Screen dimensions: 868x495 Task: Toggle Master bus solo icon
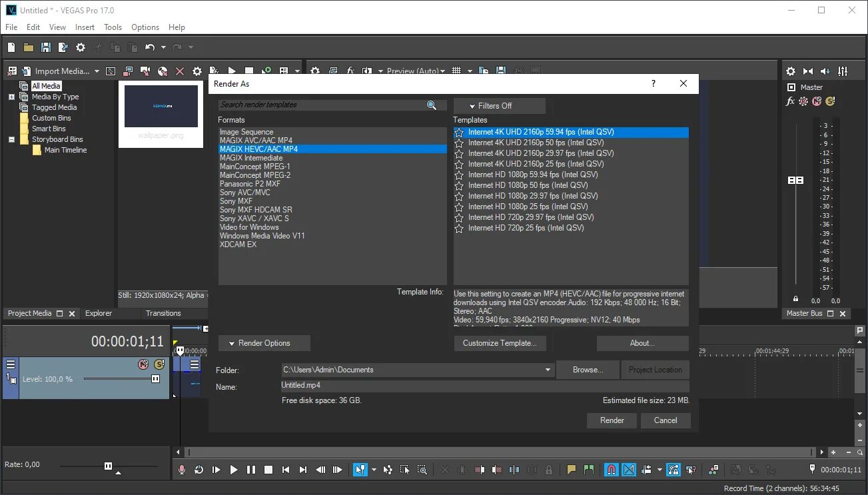pyautogui.click(x=830, y=101)
